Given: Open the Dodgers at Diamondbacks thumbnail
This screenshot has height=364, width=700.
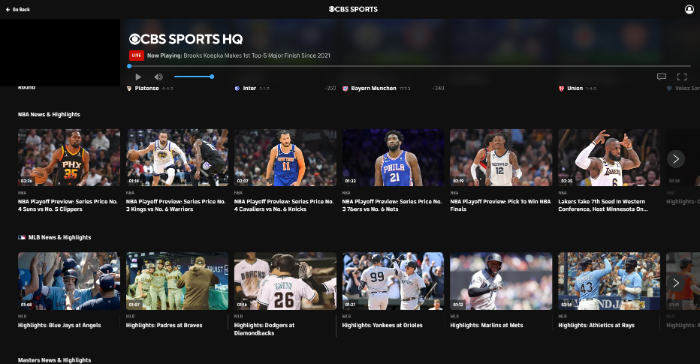Looking at the screenshot, I should (285, 281).
